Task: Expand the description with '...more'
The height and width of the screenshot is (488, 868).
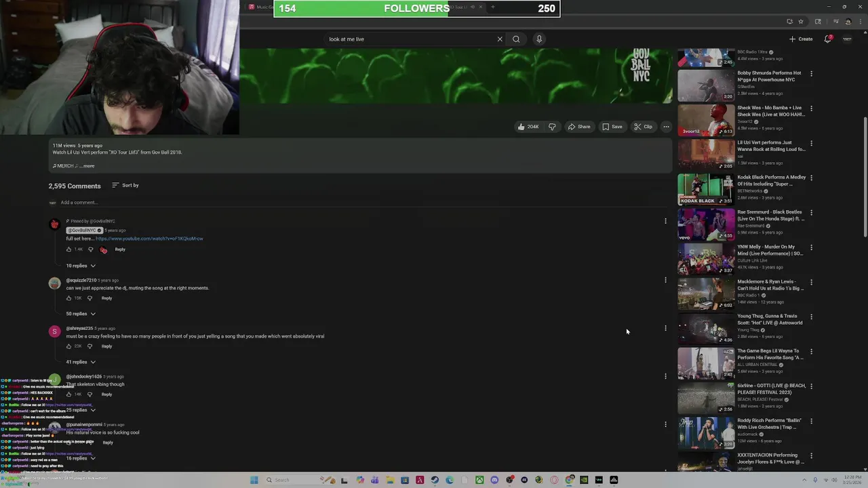Action: pyautogui.click(x=87, y=166)
